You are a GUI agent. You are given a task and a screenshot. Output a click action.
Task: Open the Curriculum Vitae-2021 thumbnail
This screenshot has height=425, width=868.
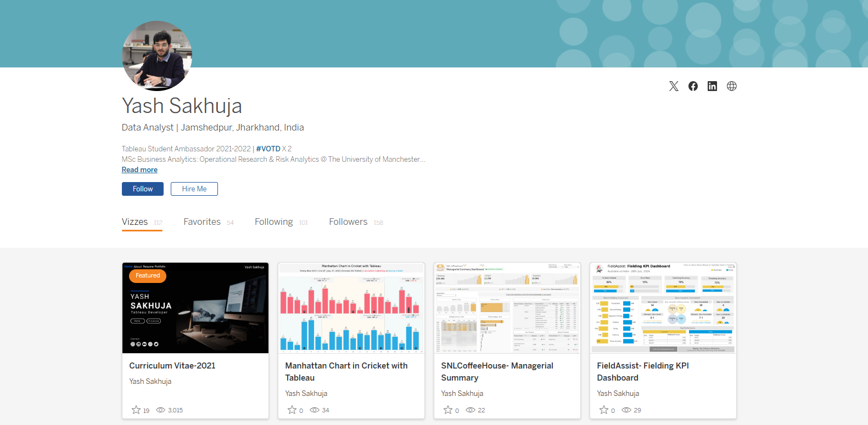(195, 308)
